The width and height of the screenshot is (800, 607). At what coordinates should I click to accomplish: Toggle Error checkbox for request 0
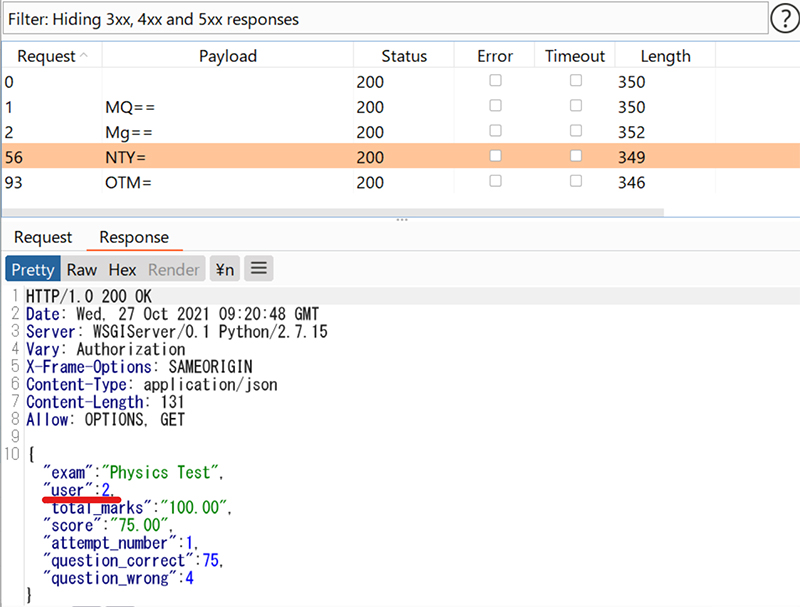coord(495,81)
